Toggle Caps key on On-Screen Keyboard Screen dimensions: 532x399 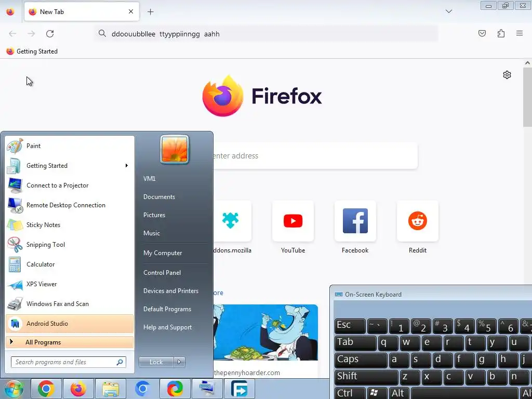coord(361,360)
